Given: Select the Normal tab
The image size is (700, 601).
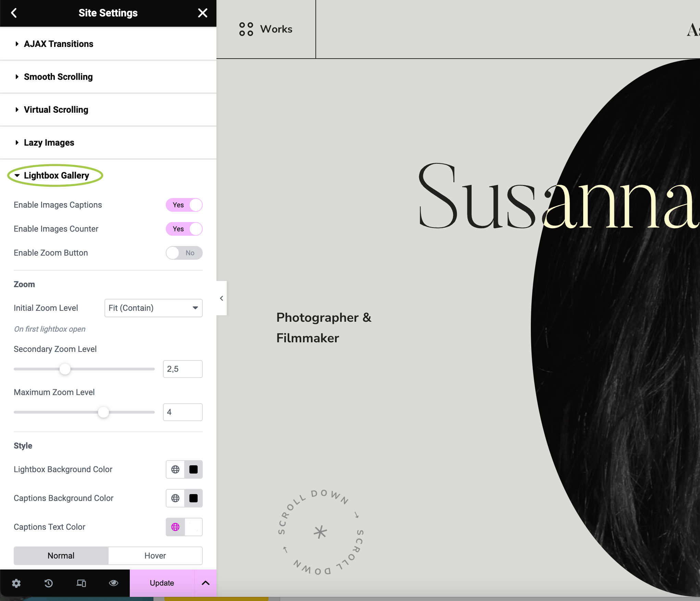Looking at the screenshot, I should coord(61,556).
